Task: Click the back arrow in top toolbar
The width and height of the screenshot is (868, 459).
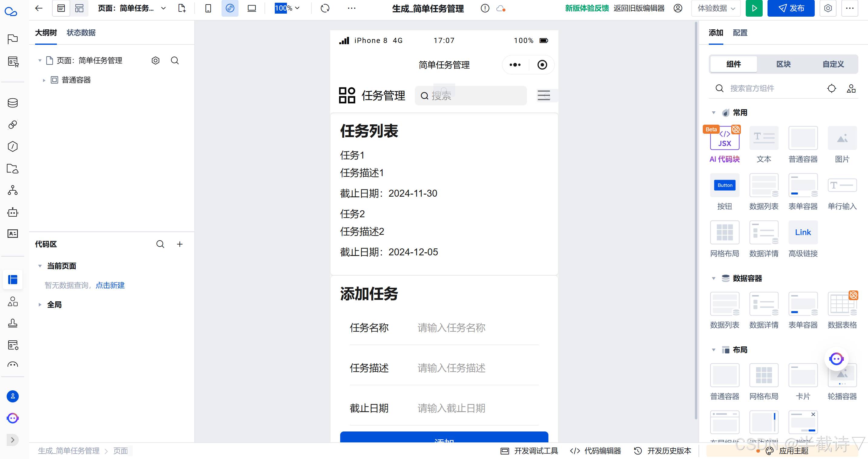Action: tap(39, 8)
